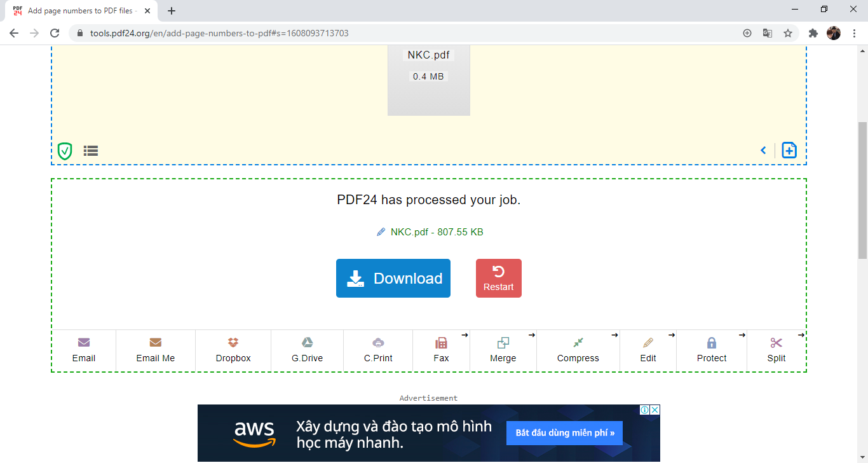
Task: Click the AWS ad's blue call-to-action button
Action: tap(564, 433)
